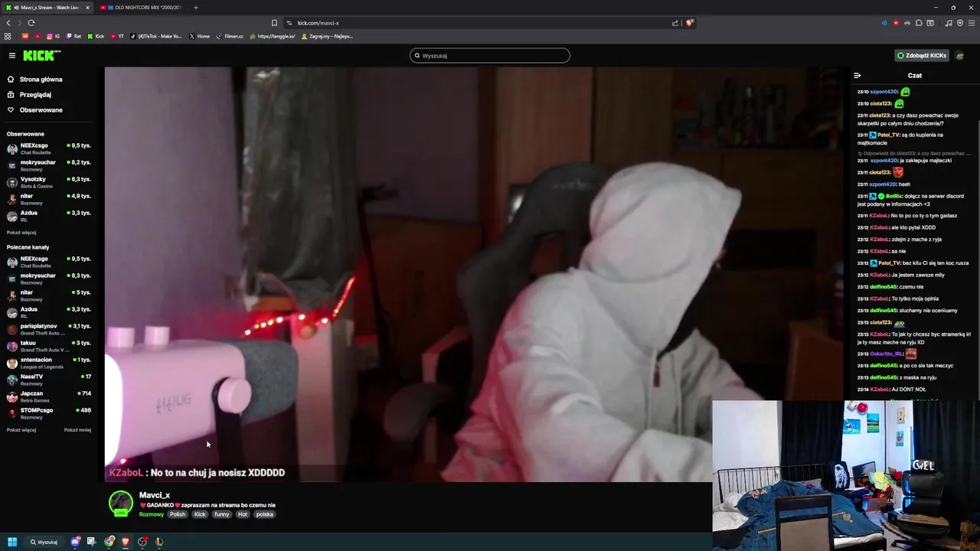
Task: Select the Polish stream tag
Action: (178, 514)
